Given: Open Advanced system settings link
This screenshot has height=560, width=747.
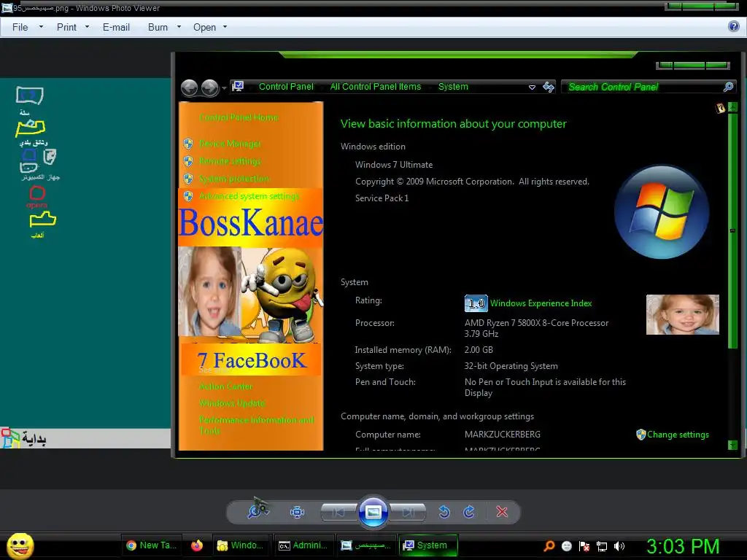Looking at the screenshot, I should click(249, 196).
